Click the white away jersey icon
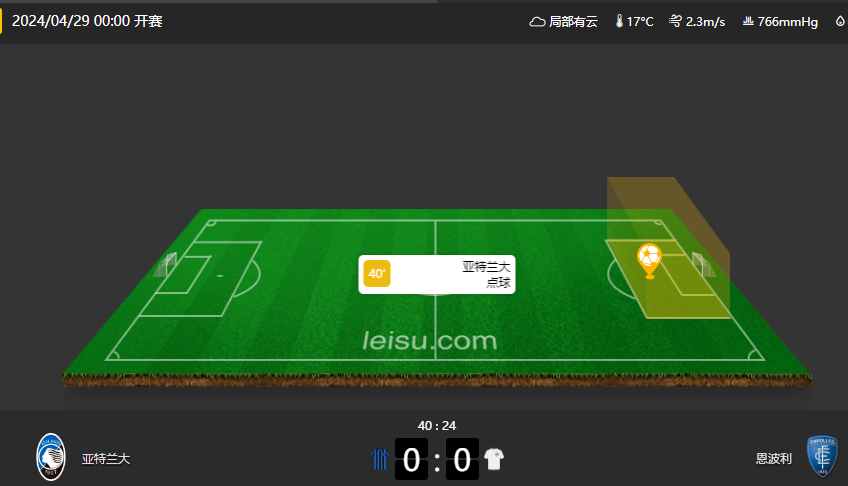The height and width of the screenshot is (486, 848). click(494, 459)
